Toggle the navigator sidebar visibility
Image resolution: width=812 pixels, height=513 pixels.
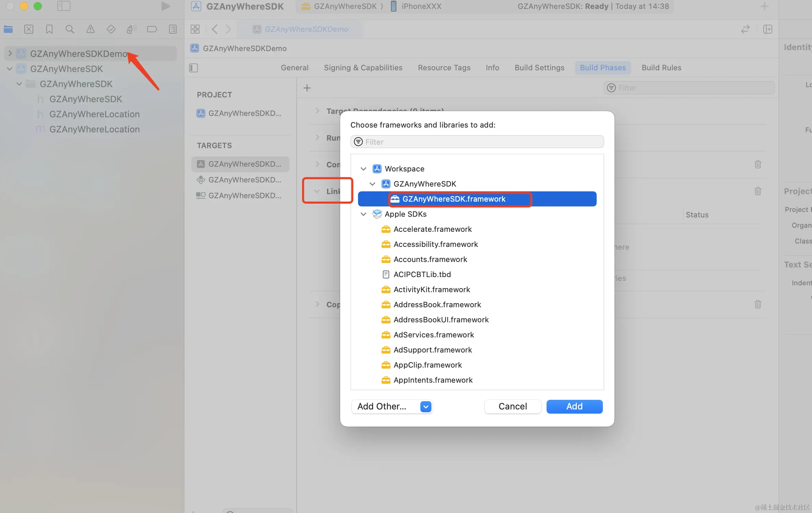coord(64,6)
